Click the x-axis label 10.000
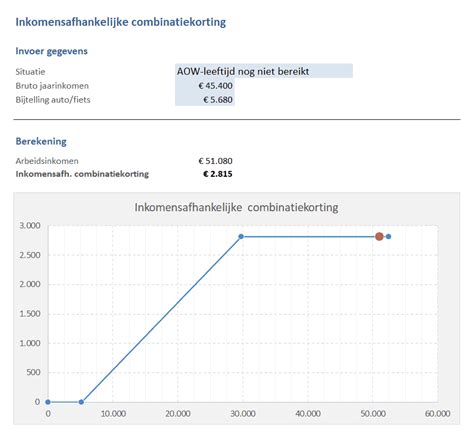 (113, 414)
